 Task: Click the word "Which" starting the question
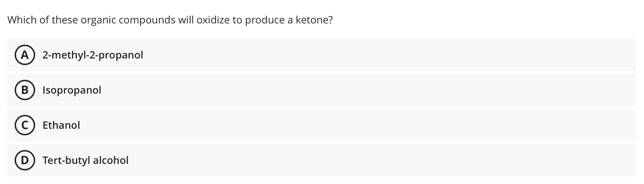22,20
